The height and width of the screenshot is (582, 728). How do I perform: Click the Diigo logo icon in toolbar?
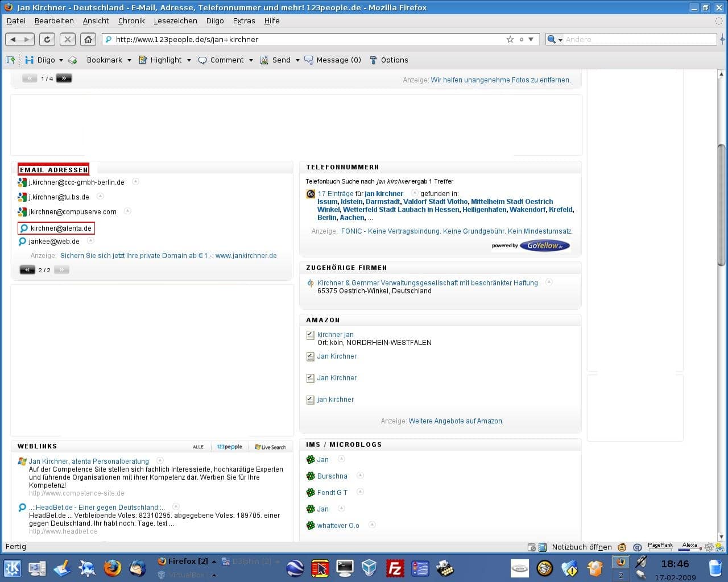click(30, 60)
